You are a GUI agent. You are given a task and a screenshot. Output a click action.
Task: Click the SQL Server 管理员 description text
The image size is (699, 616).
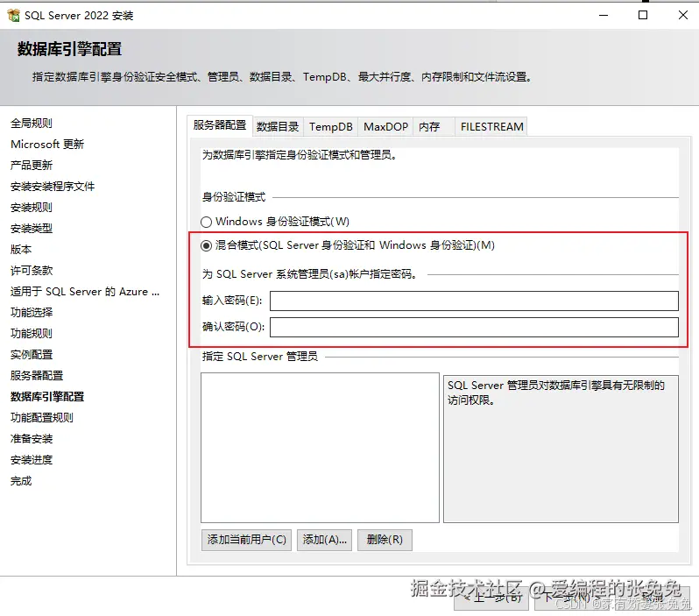pyautogui.click(x=556, y=393)
